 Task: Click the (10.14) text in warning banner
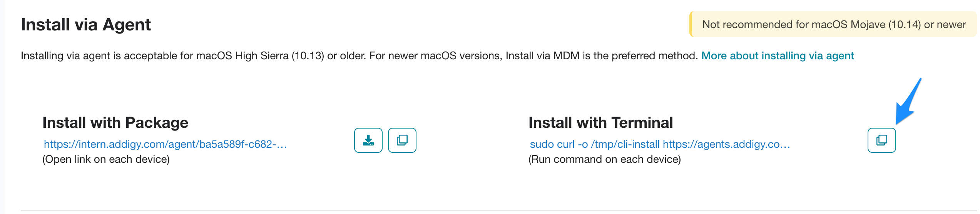(905, 25)
